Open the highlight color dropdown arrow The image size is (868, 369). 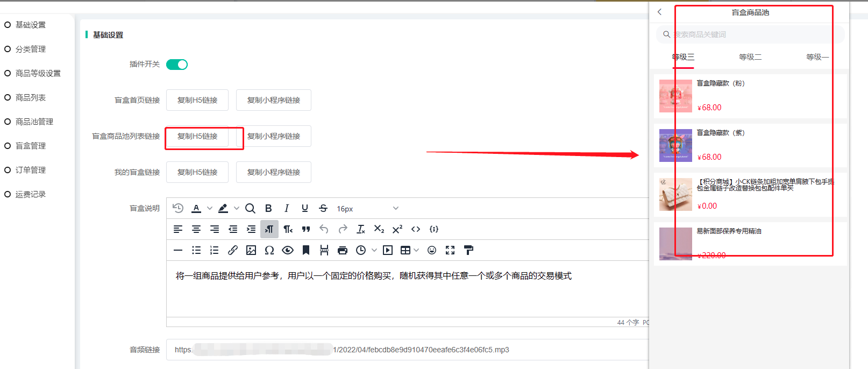click(237, 208)
